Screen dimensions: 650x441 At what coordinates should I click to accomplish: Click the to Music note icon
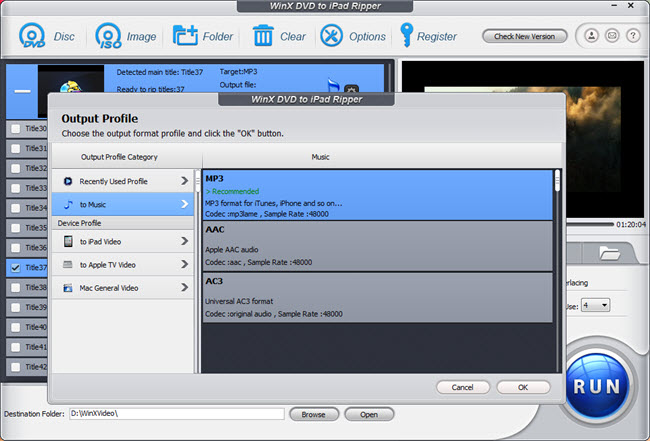pos(68,204)
